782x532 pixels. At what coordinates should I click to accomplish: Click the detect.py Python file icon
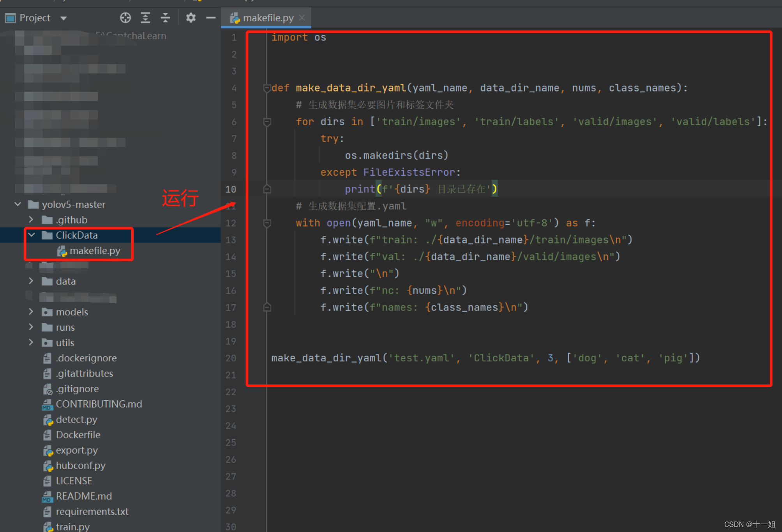pyautogui.click(x=48, y=420)
